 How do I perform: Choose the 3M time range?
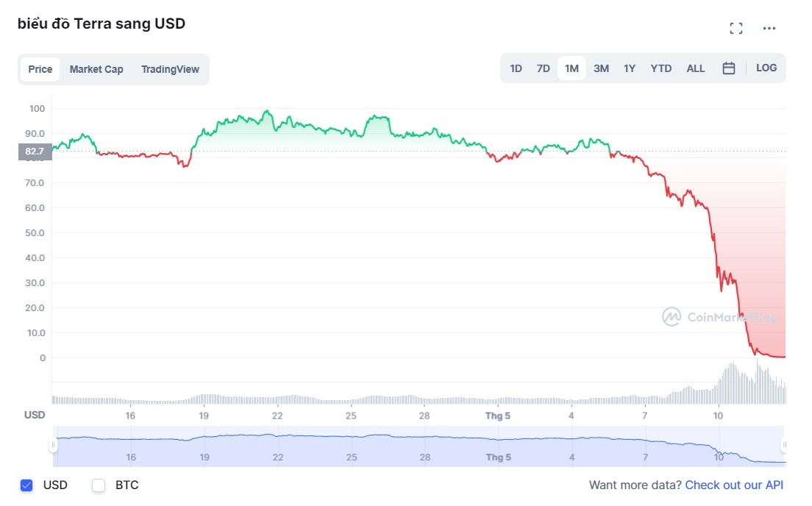[x=601, y=68]
